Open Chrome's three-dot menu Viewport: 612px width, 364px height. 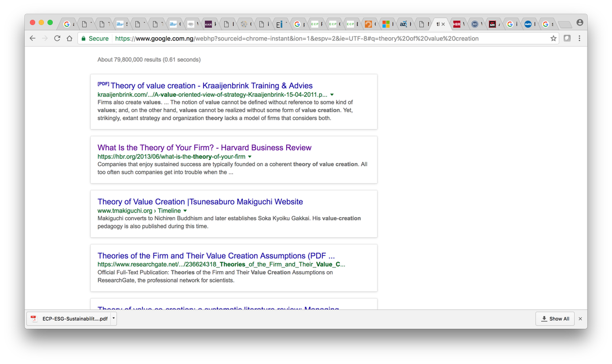click(x=579, y=38)
